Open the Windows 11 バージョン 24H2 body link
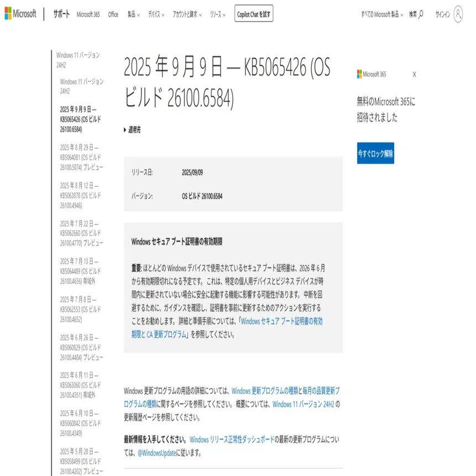476x476 pixels. click(x=303, y=404)
